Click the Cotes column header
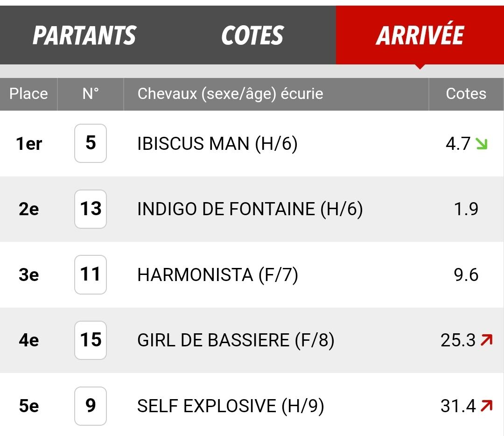 coord(466,94)
